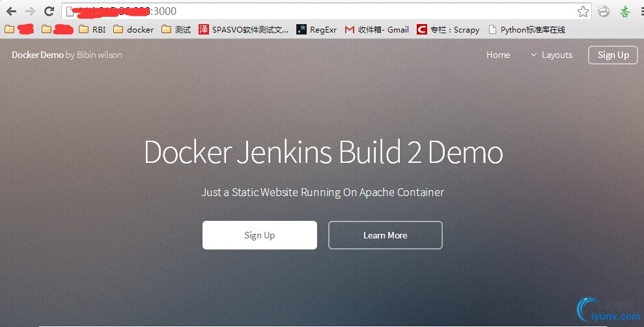The image size is (644, 327).
Task: Click the address bar ending in :3000
Action: point(326,12)
